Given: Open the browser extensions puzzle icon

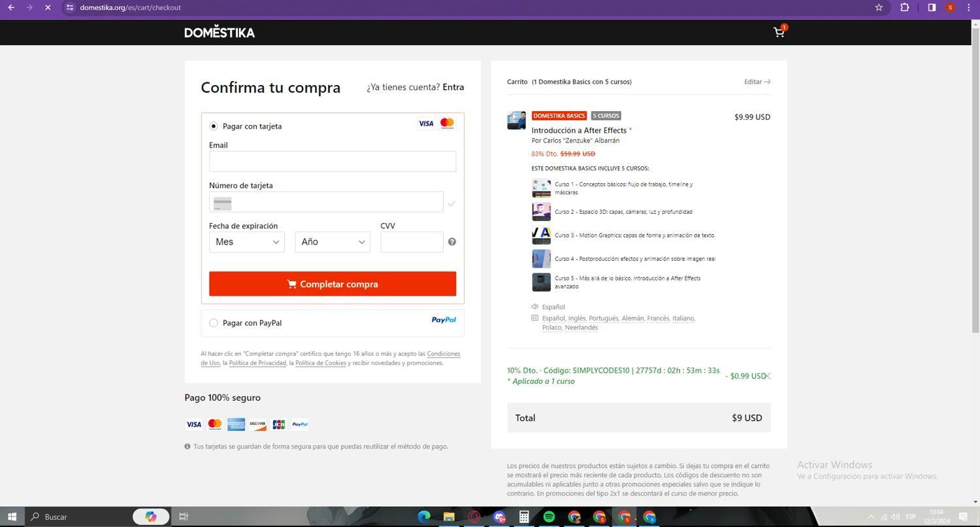Looking at the screenshot, I should [905, 7].
